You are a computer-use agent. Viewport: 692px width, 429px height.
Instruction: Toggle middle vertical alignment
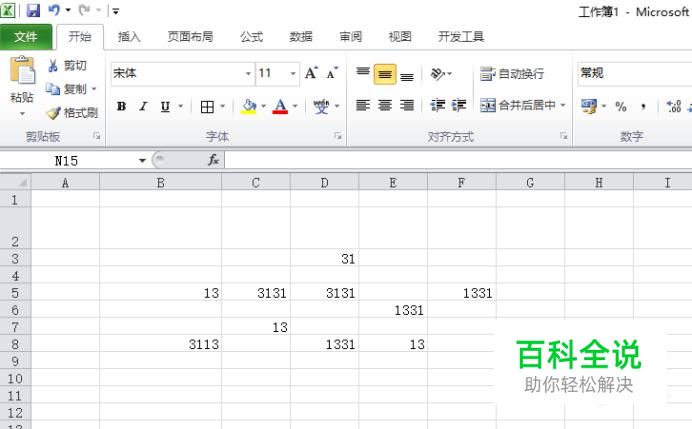click(385, 74)
